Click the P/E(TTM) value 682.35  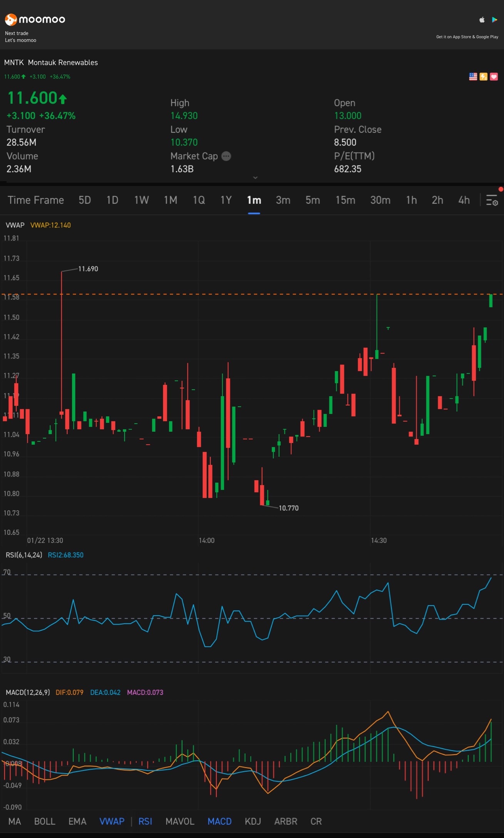click(x=348, y=169)
